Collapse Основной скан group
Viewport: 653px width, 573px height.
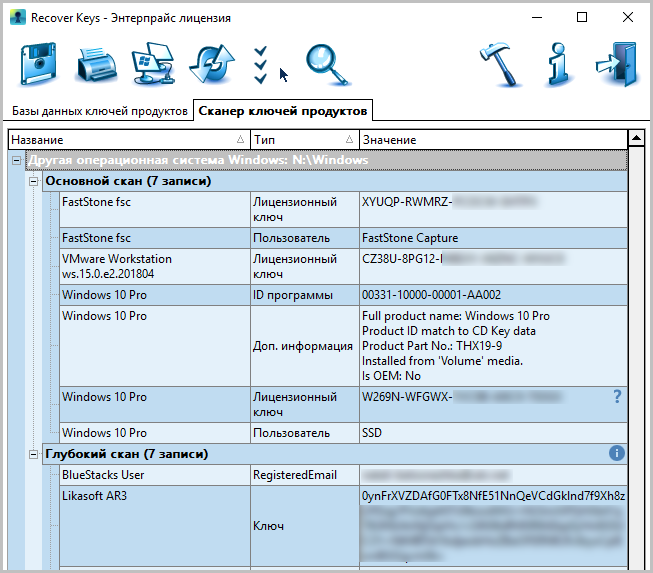coord(33,181)
